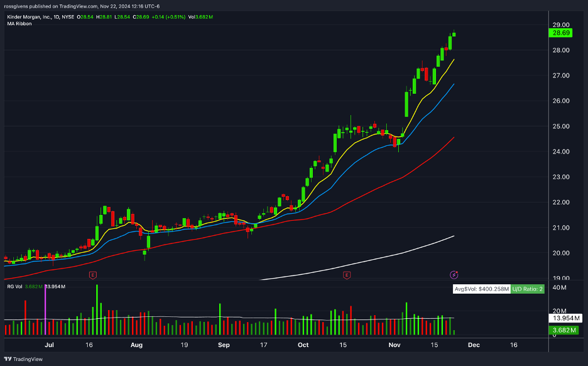Click the MA Ribbon indicator label

(x=19, y=24)
